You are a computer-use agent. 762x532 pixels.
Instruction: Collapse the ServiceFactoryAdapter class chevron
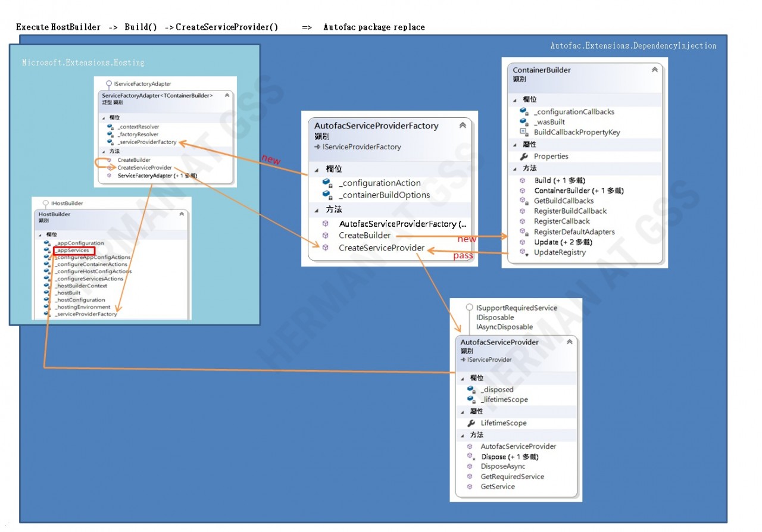coord(227,95)
